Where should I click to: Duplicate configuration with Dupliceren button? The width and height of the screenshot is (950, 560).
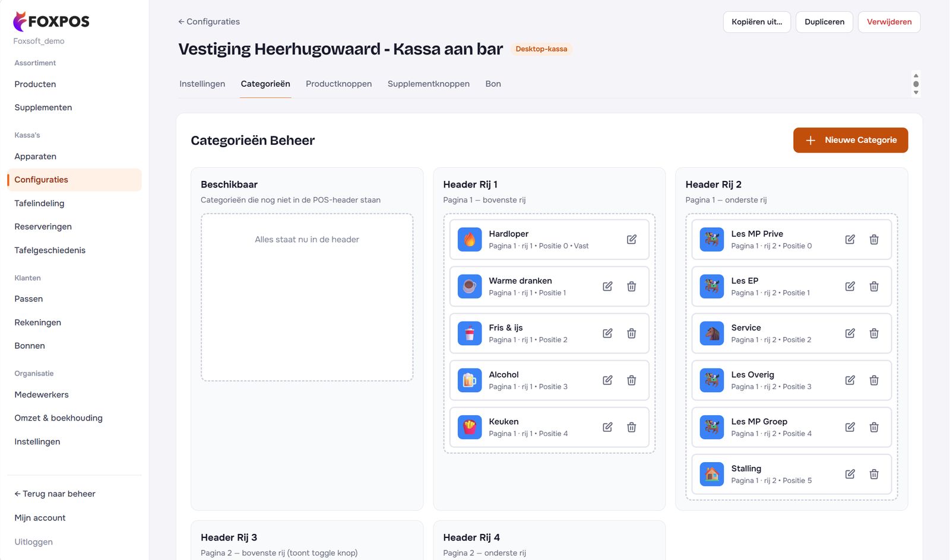(825, 22)
